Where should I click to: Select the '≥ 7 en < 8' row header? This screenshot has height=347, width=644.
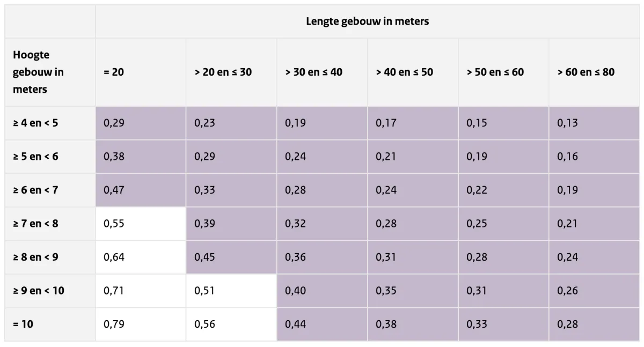click(36, 223)
